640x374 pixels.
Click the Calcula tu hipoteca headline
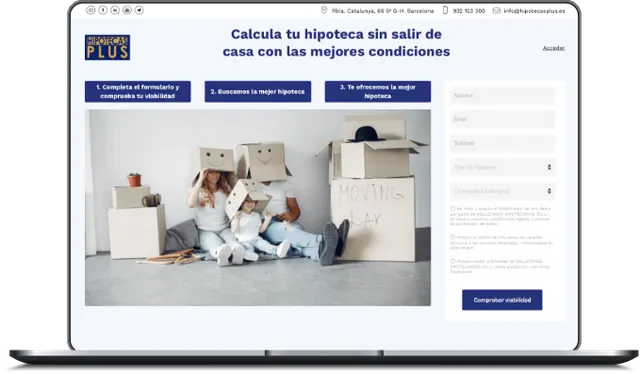tap(336, 43)
